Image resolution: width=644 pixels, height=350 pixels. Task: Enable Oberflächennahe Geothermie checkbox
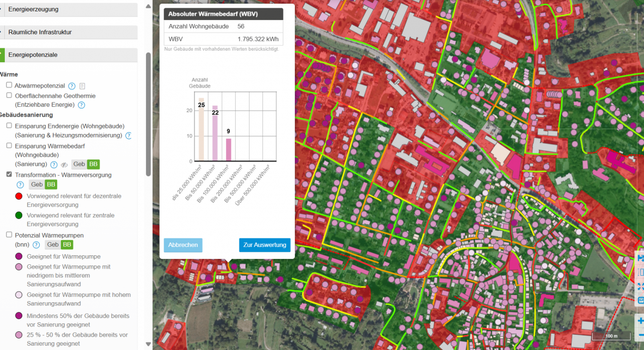[9, 95]
